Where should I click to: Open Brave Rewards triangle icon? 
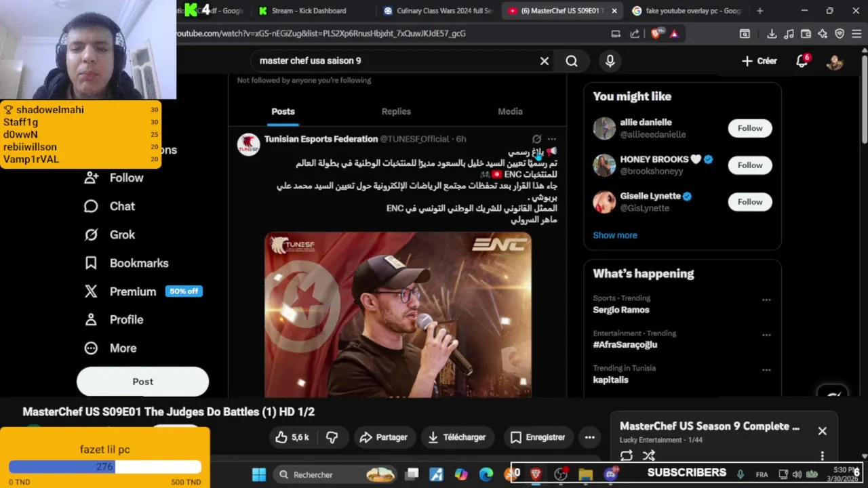674,33
